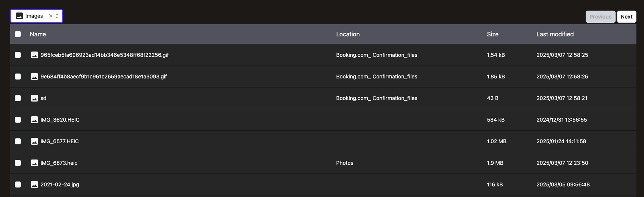Open the IMG_6873.heic file name
This screenshot has height=197, width=644.
coord(59,163)
